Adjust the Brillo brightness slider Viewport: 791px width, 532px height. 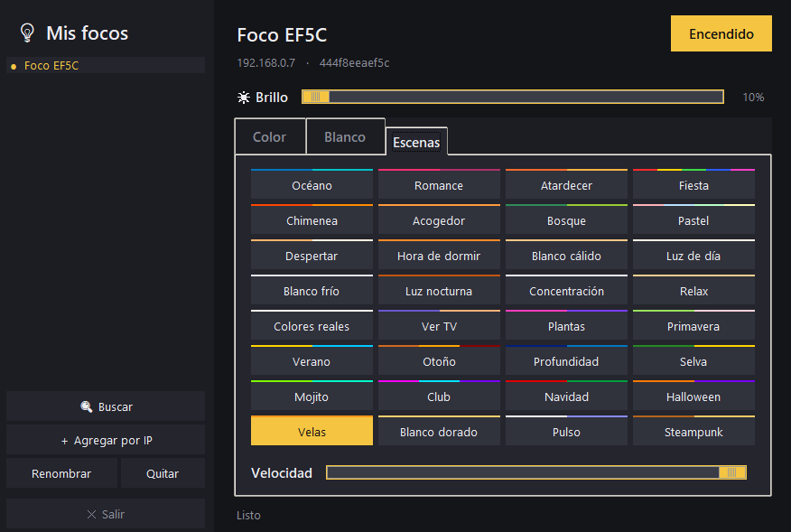(x=513, y=97)
